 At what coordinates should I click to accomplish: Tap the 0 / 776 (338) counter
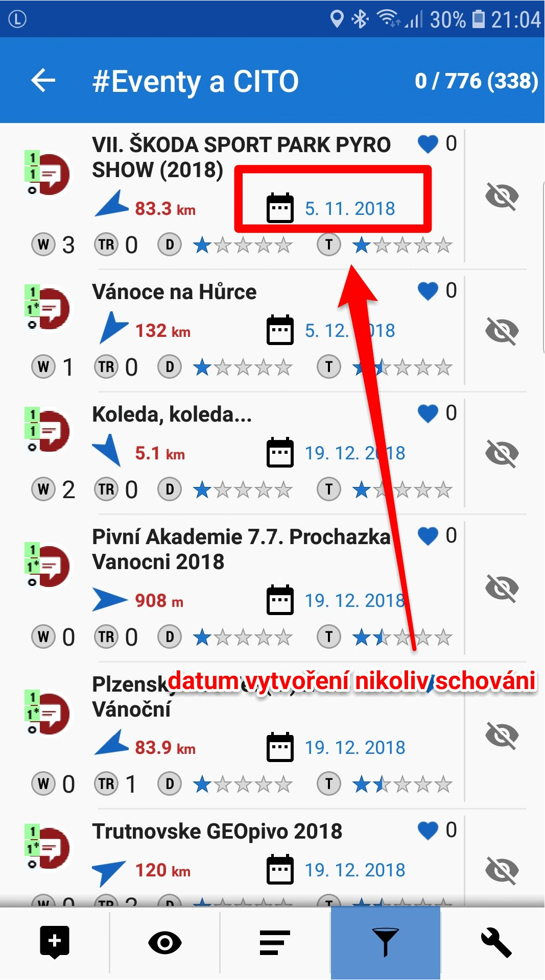click(x=477, y=81)
